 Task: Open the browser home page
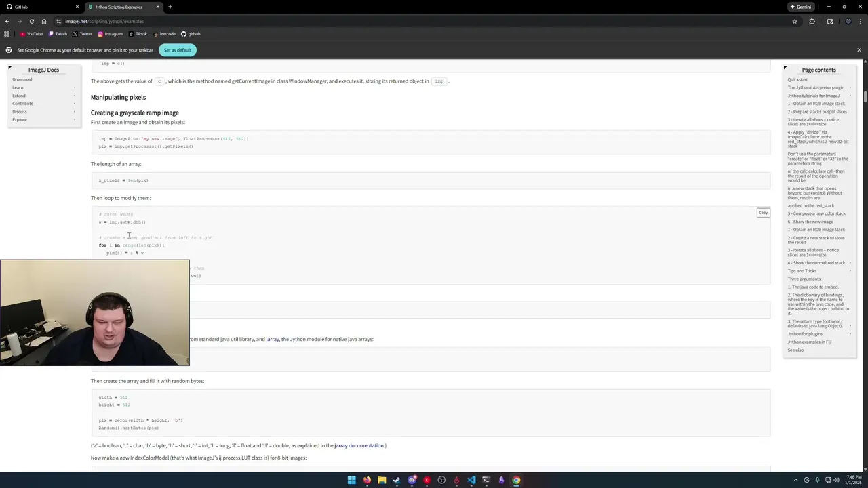coord(44,21)
